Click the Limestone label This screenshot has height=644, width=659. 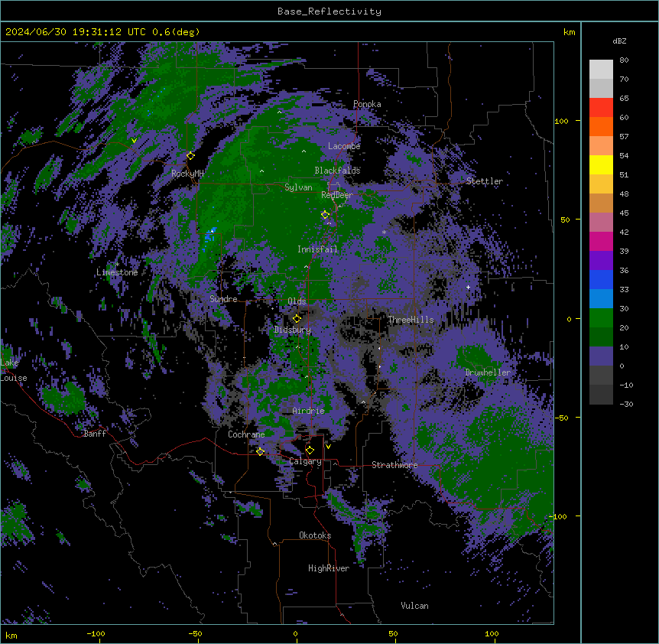[117, 272]
